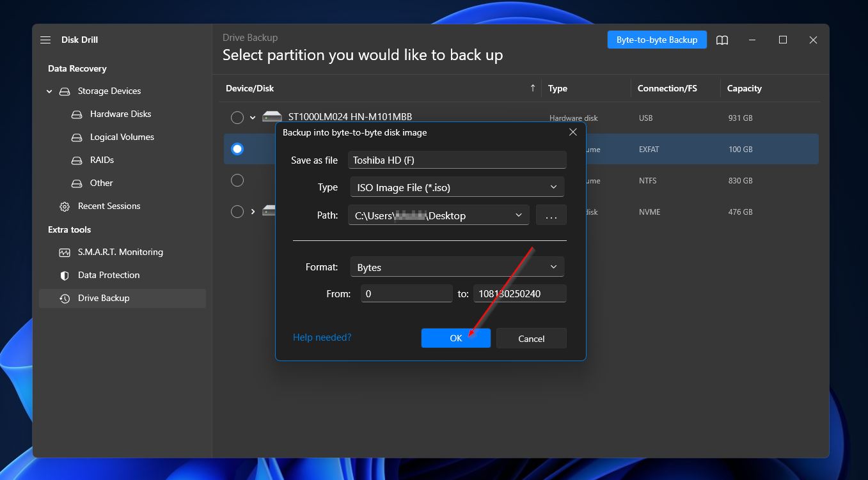
Task: Sort by the Type column header
Action: [558, 88]
